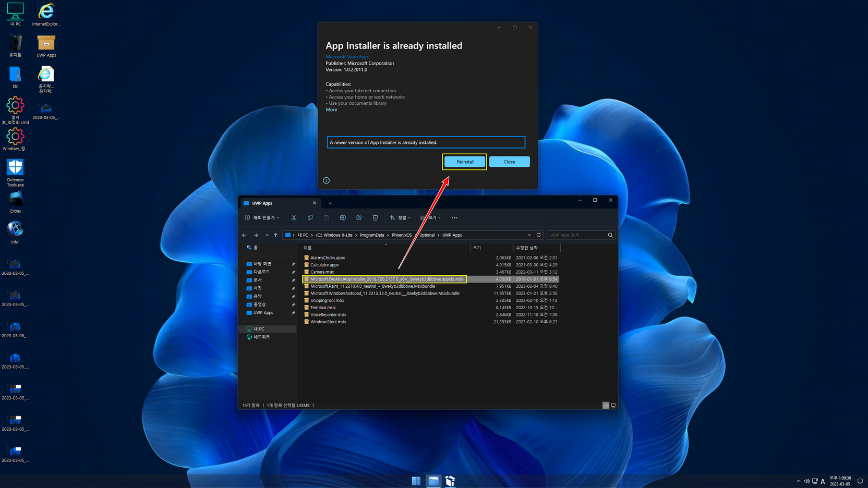Expand chevron after ProgramData breadcrumb

(x=388, y=235)
